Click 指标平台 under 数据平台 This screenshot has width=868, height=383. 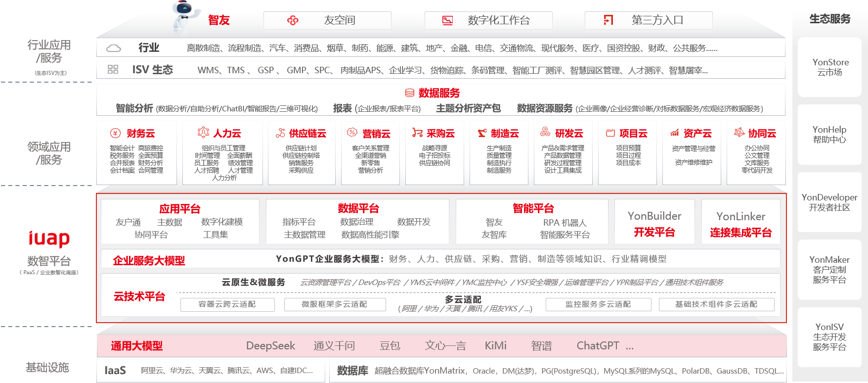point(299,222)
